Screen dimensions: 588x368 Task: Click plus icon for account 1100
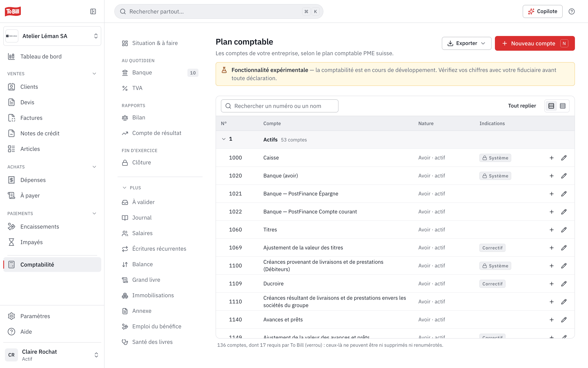coord(551,266)
